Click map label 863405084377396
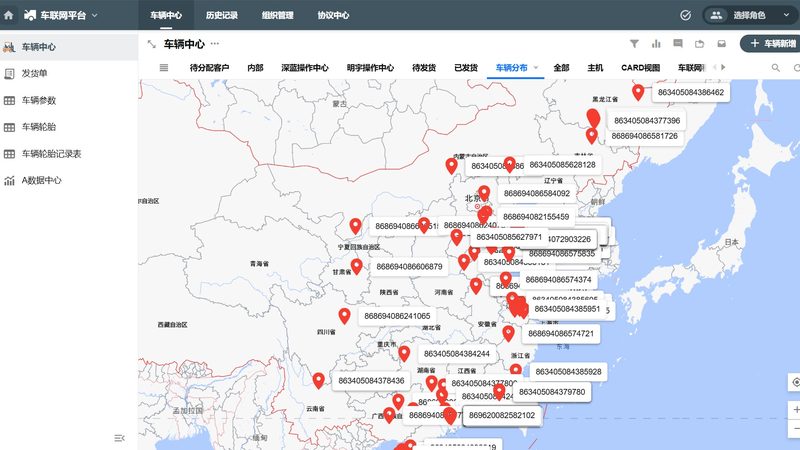800x450 pixels. pos(647,120)
